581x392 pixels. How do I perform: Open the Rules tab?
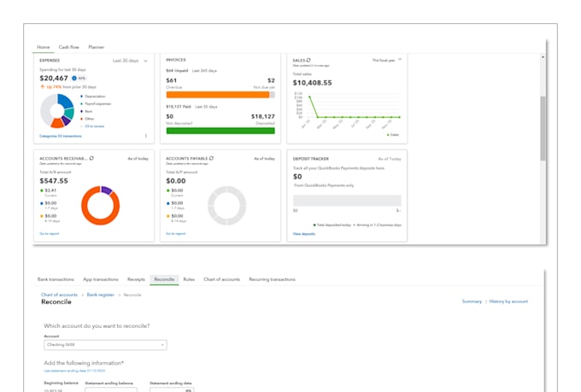click(x=189, y=279)
